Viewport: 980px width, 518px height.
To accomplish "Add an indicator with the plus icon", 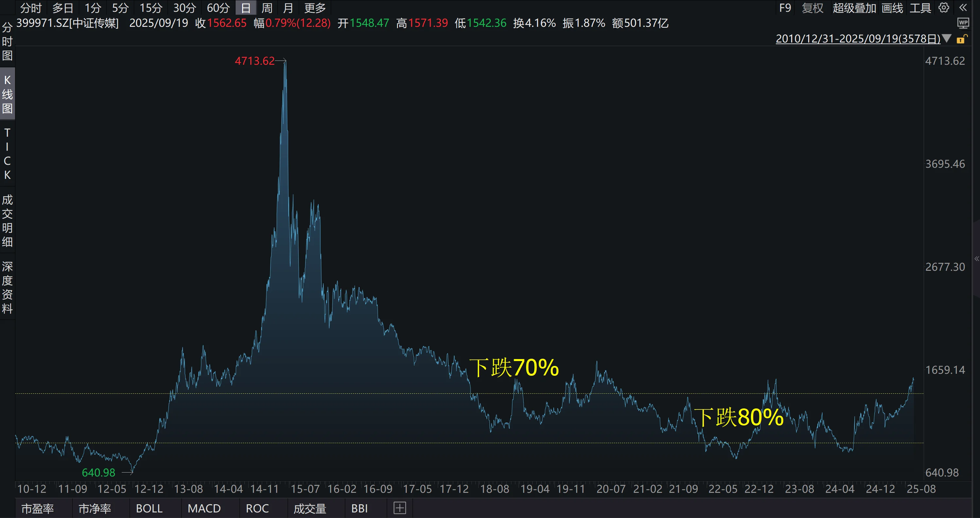I will (x=400, y=508).
